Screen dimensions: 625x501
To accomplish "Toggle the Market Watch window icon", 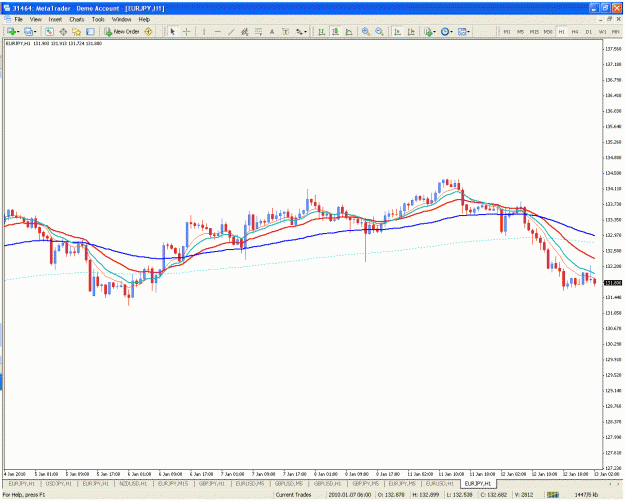I will (x=49, y=31).
